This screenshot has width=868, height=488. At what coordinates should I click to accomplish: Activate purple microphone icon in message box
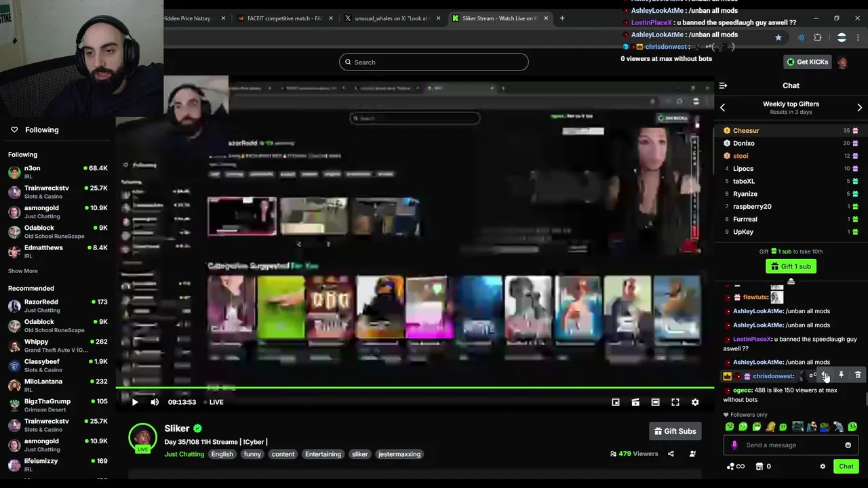click(x=734, y=445)
